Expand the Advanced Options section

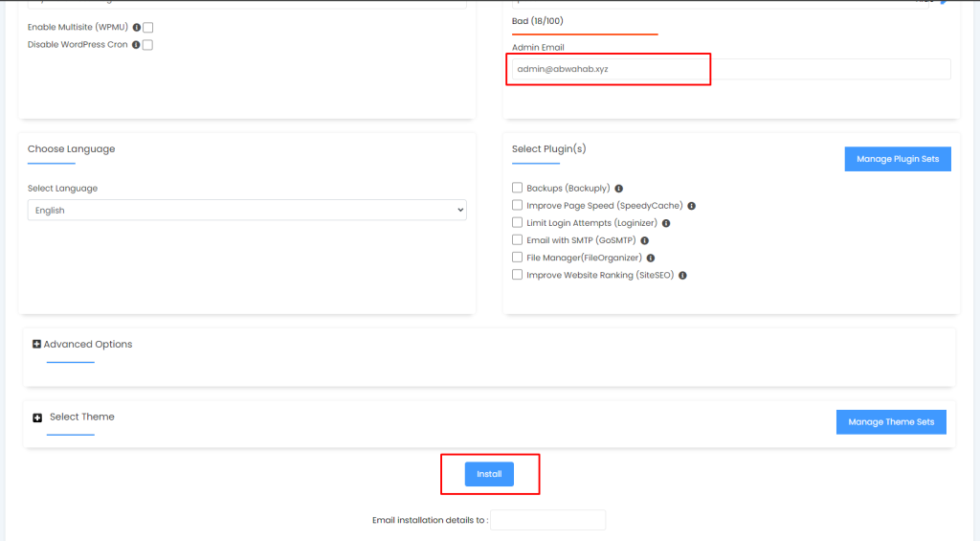(x=37, y=345)
